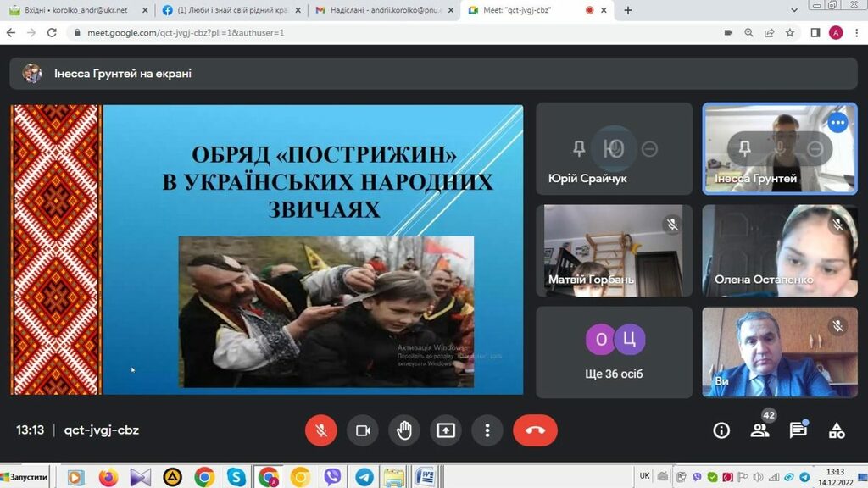
Task: Pin Інесса Грунтей's video tile
Action: (745, 149)
